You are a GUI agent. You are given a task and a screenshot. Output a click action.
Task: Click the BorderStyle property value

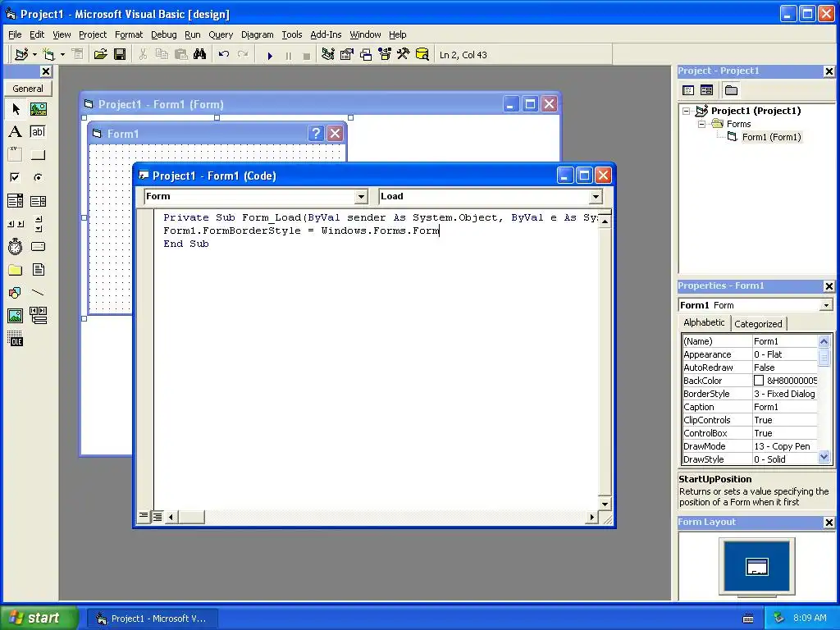click(x=784, y=394)
